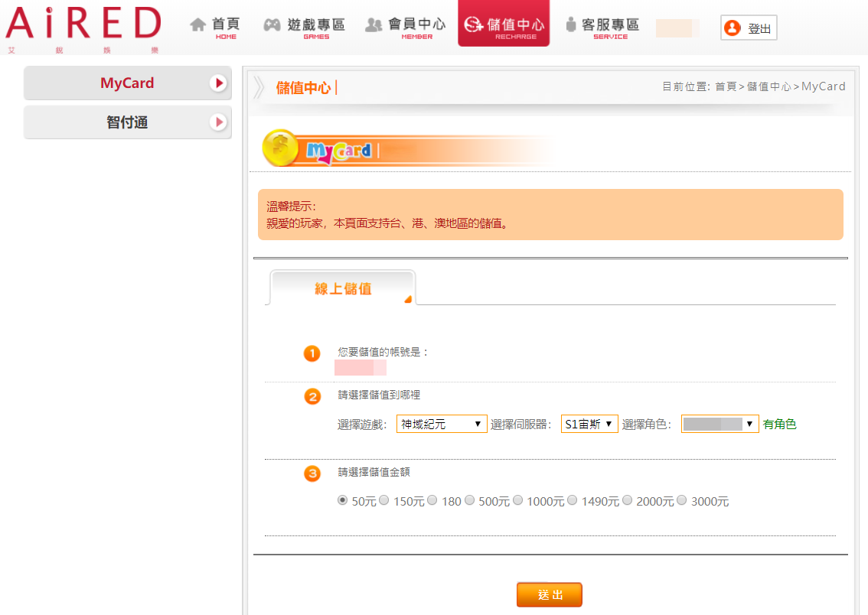Click the customer service person icon
This screenshot has width=868, height=615.
(571, 24)
